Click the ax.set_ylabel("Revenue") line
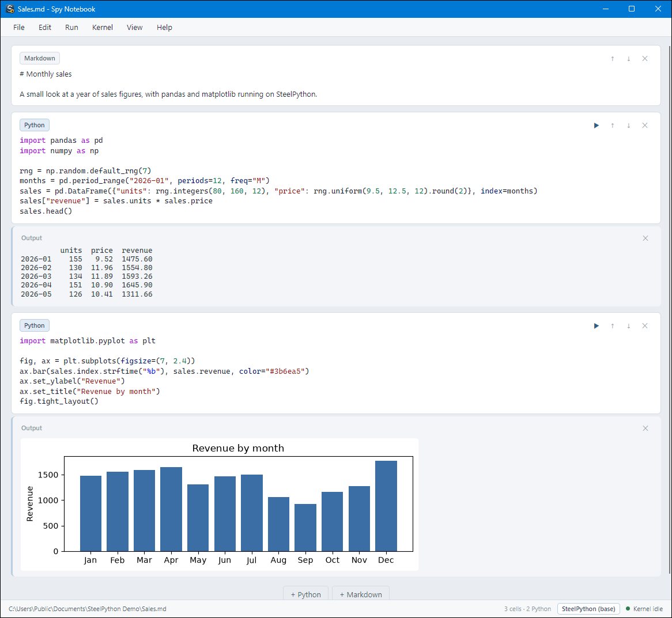Screen dimensions: 672x618 pos(72,381)
